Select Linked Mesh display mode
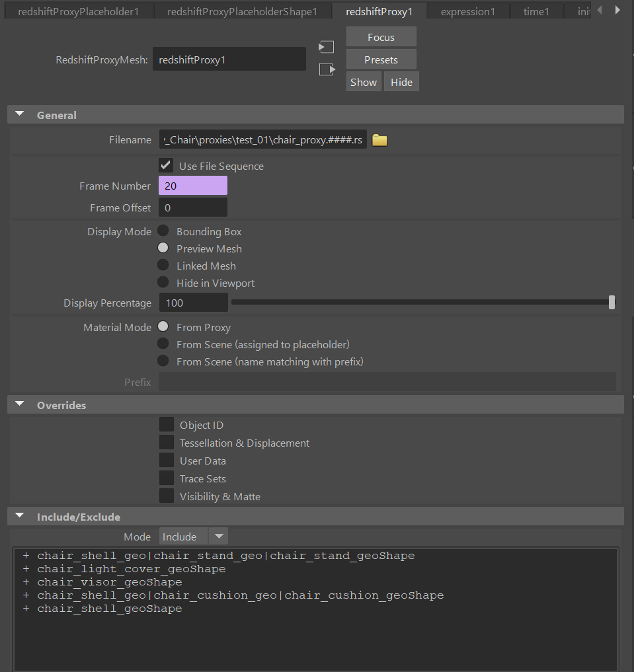The width and height of the screenshot is (634, 672). 163,265
